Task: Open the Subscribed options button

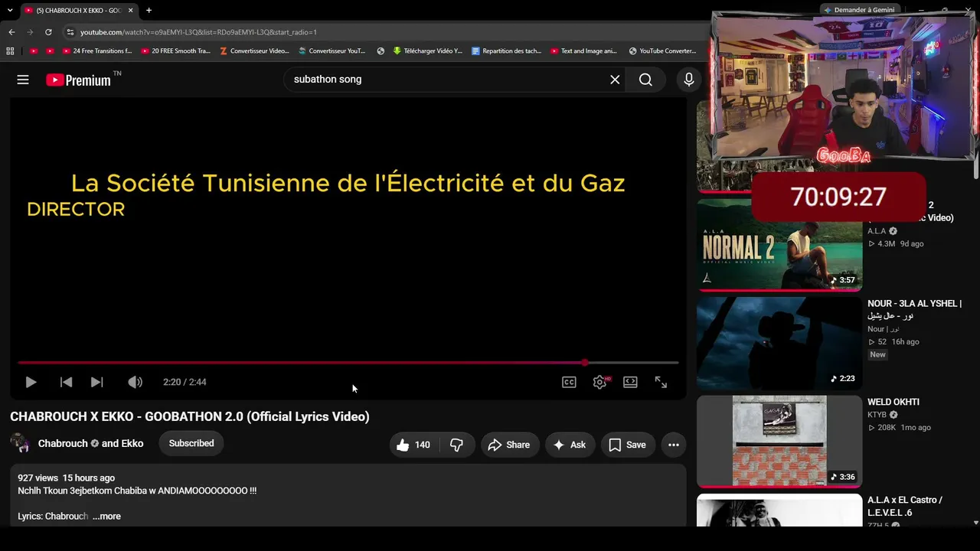Action: (191, 443)
